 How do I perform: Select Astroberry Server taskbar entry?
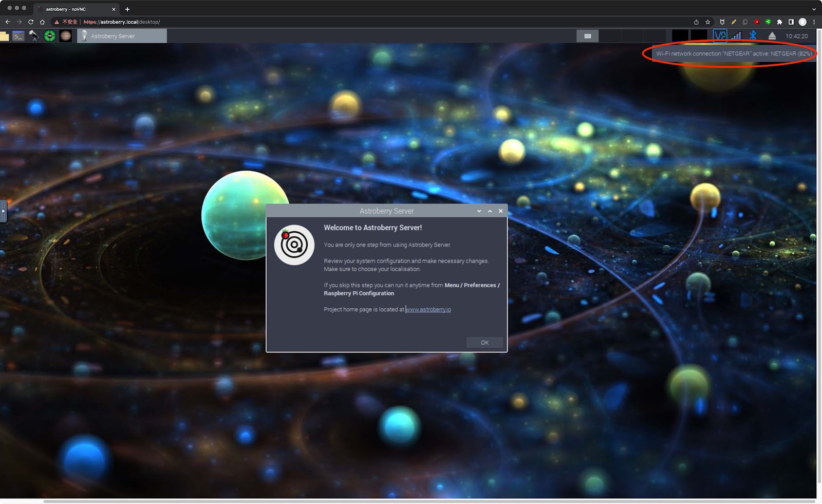point(122,36)
